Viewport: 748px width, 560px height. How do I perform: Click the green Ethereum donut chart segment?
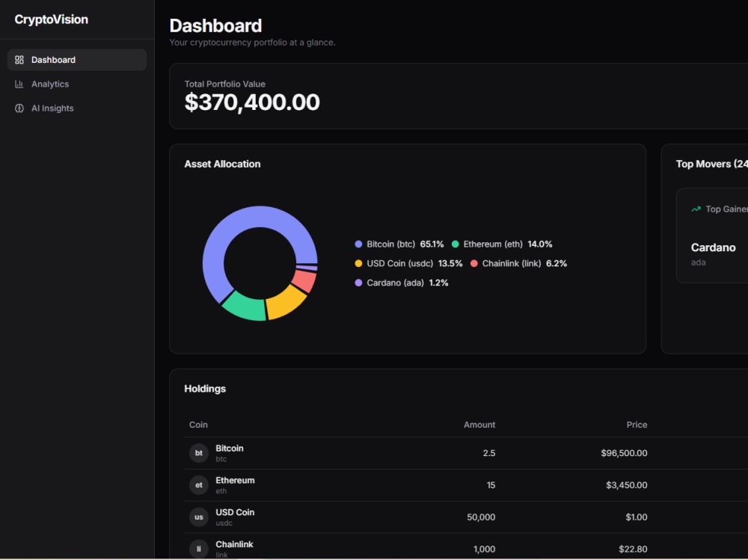click(x=244, y=308)
